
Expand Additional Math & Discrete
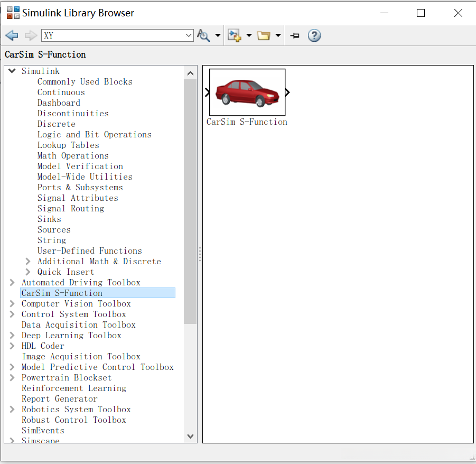coord(28,262)
